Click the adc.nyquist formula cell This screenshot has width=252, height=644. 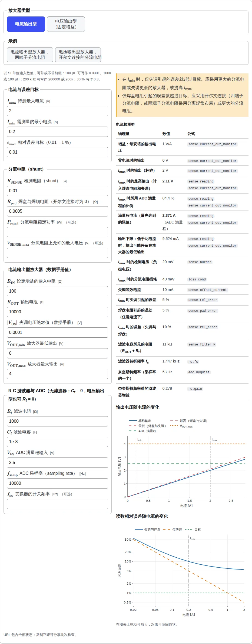point(199,372)
